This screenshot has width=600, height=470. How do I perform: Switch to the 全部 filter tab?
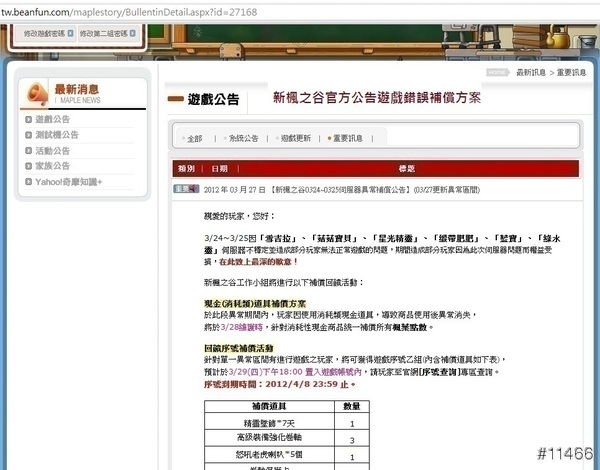click(x=193, y=138)
